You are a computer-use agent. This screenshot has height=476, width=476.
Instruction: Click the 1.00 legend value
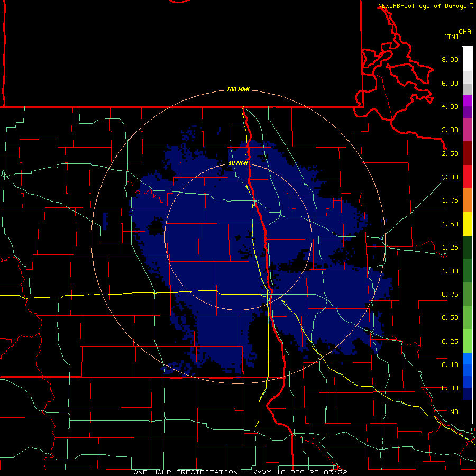450,271
